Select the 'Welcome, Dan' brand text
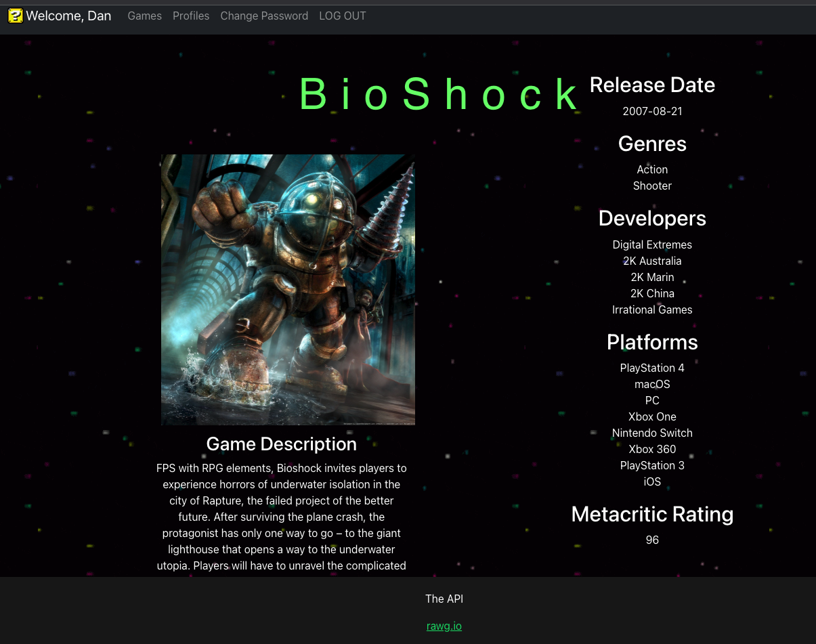Viewport: 816px width, 644px height. pyautogui.click(x=68, y=16)
